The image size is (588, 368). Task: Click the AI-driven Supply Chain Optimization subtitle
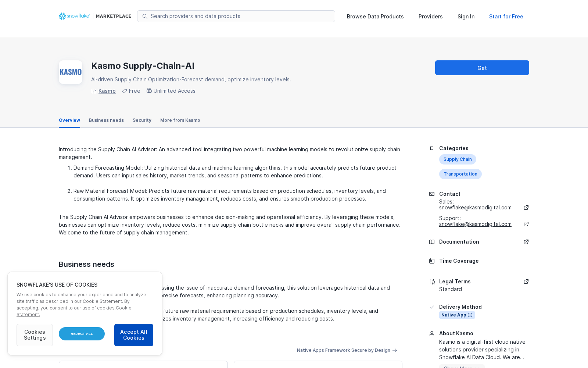(191, 79)
